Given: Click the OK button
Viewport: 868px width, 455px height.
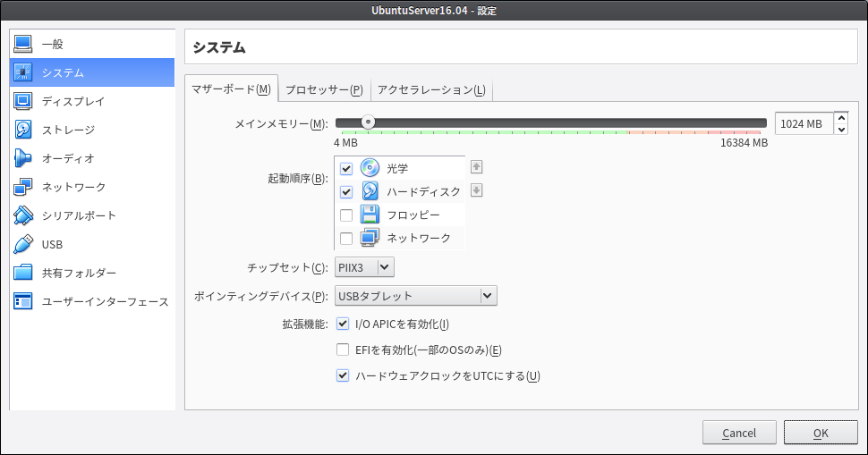Looking at the screenshot, I should (x=821, y=433).
